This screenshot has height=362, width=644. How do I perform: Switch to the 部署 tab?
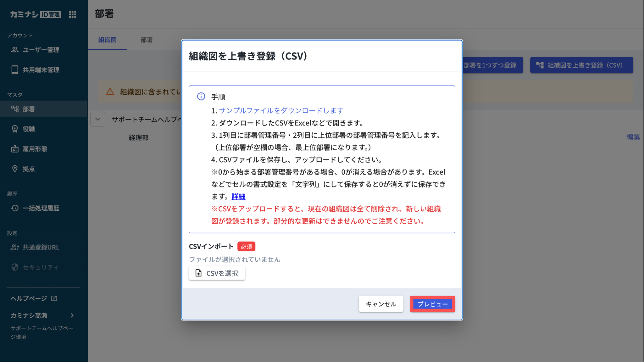click(147, 40)
